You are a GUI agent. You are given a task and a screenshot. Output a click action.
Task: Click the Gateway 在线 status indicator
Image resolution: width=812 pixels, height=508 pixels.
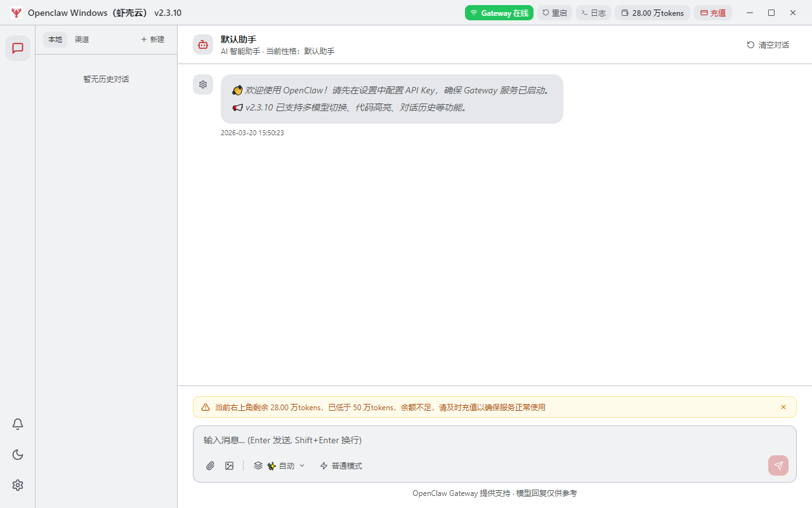(x=499, y=12)
